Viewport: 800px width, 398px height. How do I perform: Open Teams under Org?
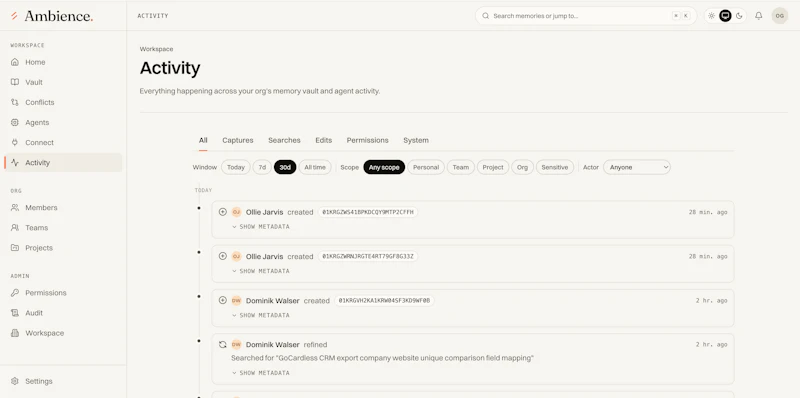[63, 228]
